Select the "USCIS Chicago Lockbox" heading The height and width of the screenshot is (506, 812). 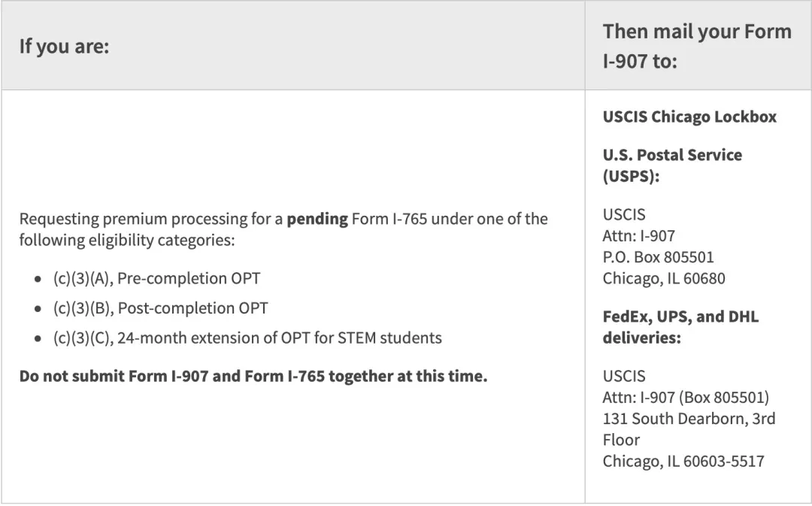689,117
